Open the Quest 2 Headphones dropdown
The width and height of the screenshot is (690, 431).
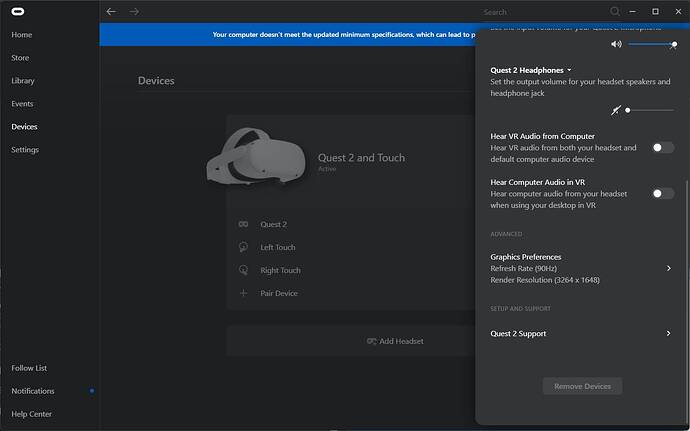tap(569, 70)
